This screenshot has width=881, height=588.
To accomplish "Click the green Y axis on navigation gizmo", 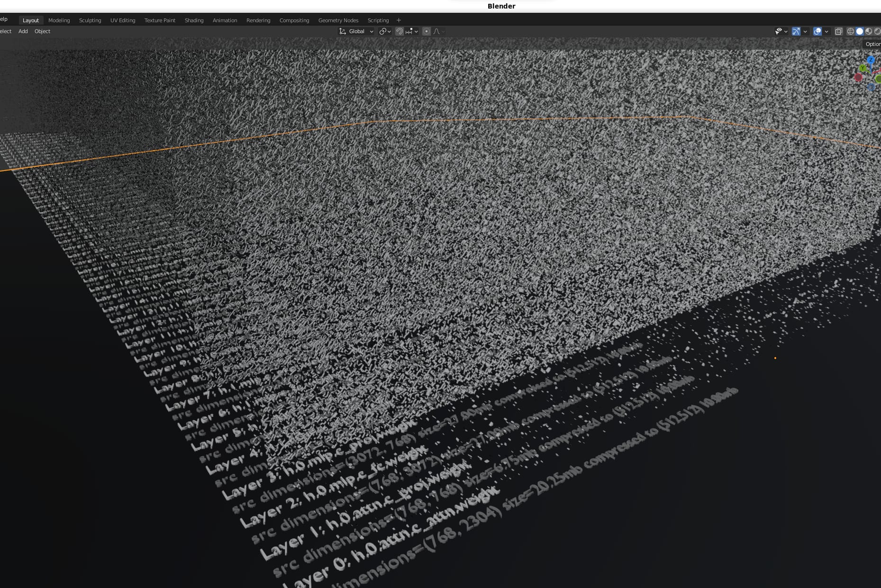I will coord(863,68).
